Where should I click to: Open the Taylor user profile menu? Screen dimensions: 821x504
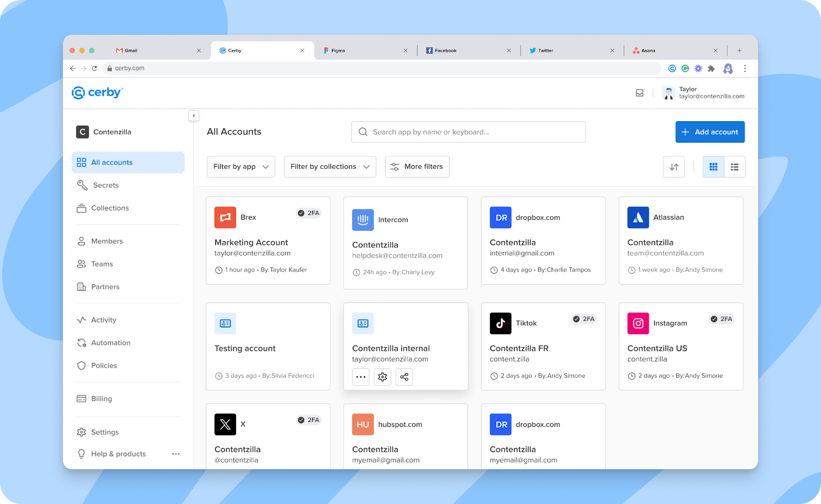click(703, 93)
